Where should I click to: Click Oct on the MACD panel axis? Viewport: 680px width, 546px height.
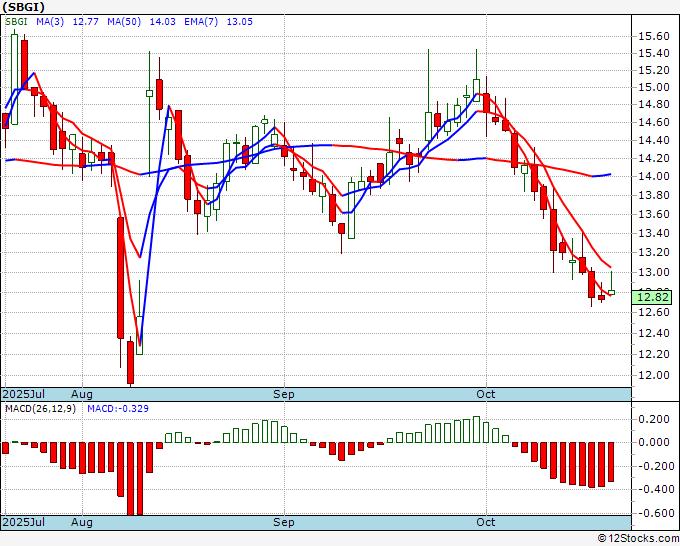click(x=486, y=522)
